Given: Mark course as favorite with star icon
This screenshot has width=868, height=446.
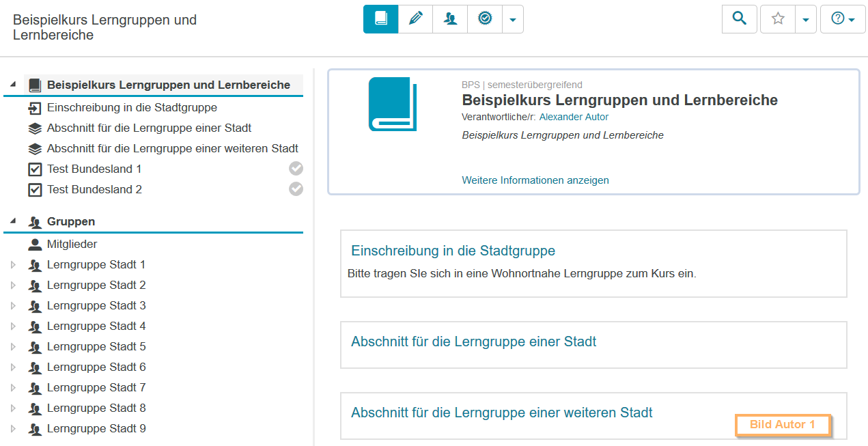Looking at the screenshot, I should [778, 19].
